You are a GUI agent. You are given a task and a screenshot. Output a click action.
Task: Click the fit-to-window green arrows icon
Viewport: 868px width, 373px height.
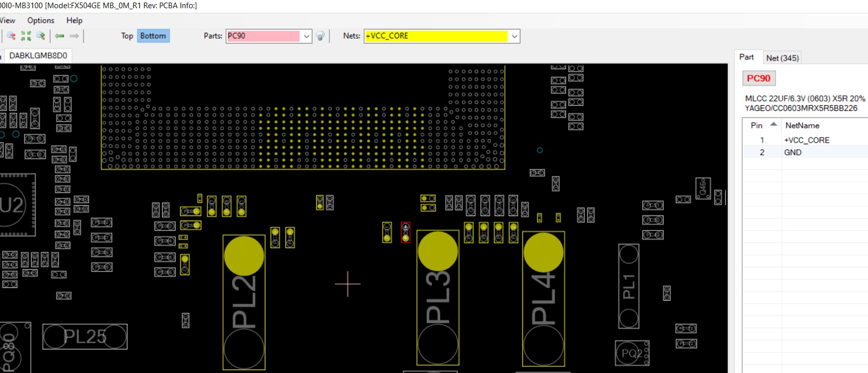click(x=26, y=36)
